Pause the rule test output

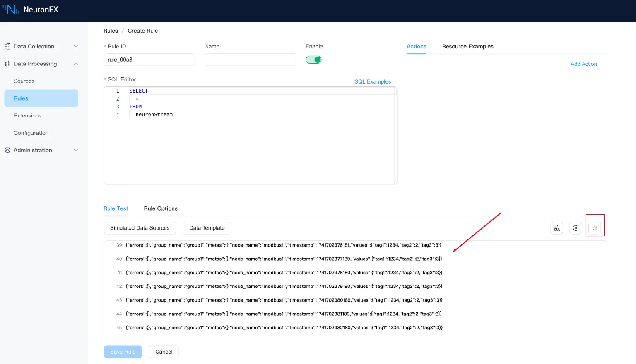click(x=576, y=228)
